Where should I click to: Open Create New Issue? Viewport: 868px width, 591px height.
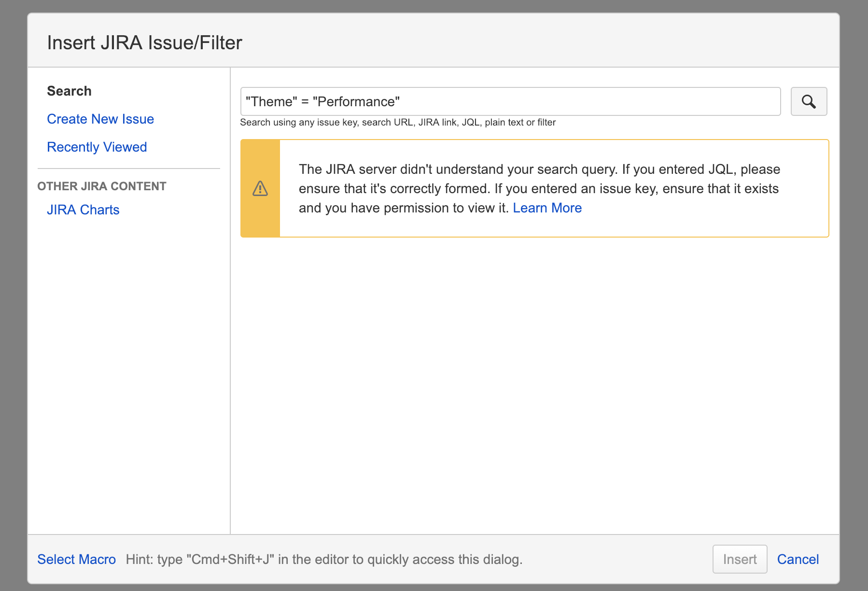pyautogui.click(x=100, y=119)
